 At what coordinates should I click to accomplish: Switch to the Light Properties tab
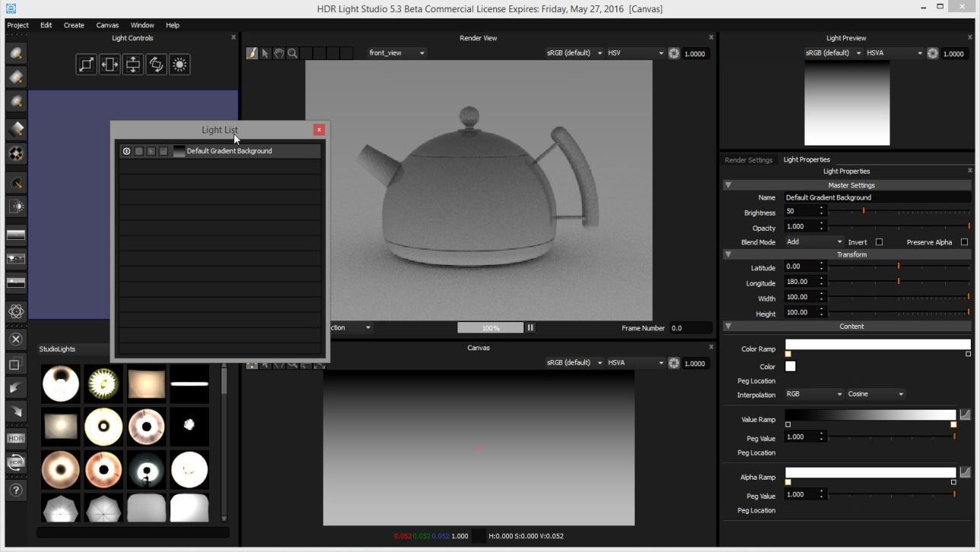(807, 160)
